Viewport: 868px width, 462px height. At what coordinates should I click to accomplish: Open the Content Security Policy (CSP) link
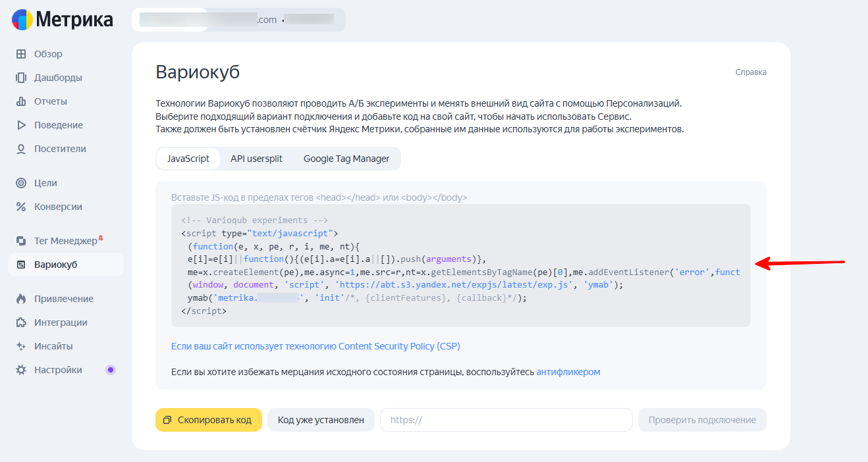(315, 346)
